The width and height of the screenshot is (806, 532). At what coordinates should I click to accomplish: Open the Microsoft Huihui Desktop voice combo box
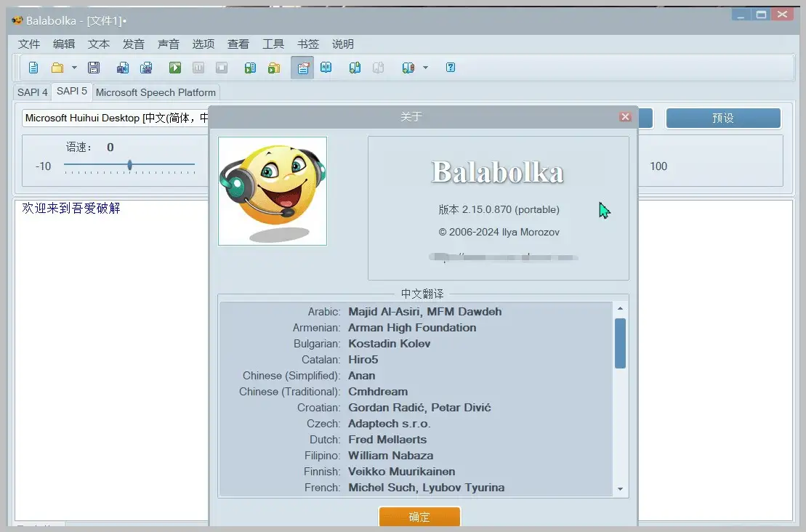116,118
